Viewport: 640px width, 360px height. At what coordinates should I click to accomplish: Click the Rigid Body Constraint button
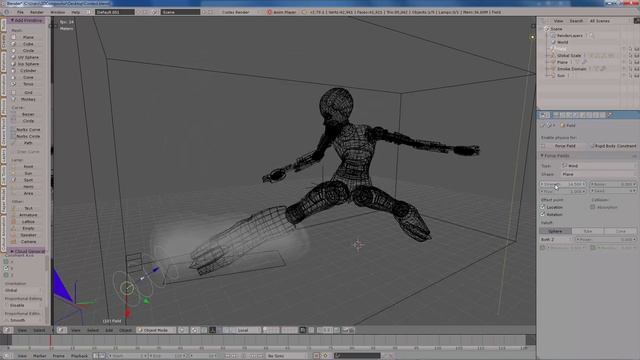tap(614, 146)
